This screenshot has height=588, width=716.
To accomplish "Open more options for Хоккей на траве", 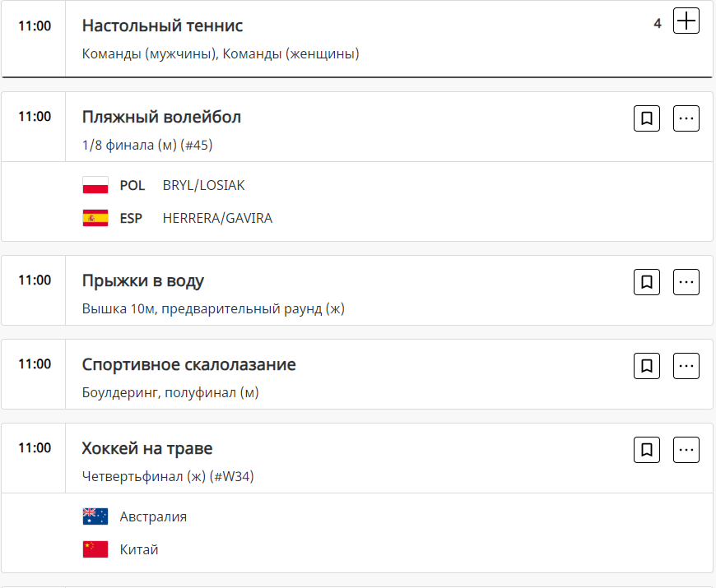I will click(686, 450).
